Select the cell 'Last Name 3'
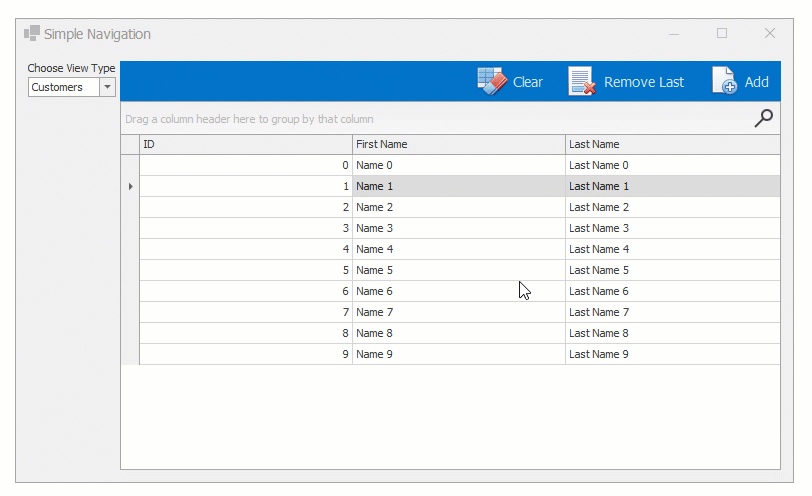The width and height of the screenshot is (812, 496). 673,228
